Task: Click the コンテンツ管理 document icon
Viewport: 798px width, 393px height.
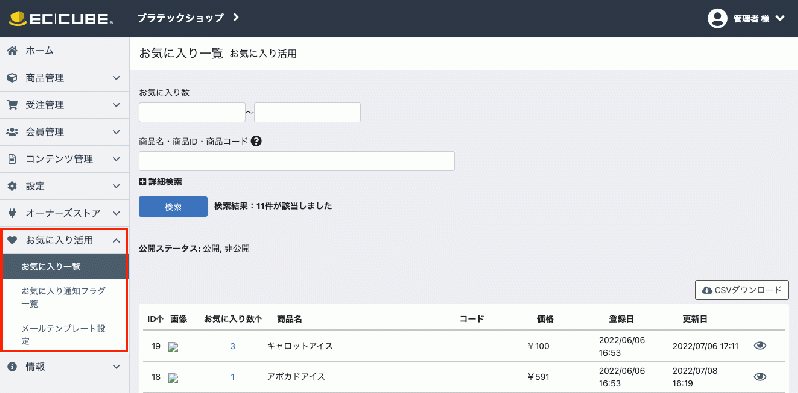Action: tap(13, 159)
